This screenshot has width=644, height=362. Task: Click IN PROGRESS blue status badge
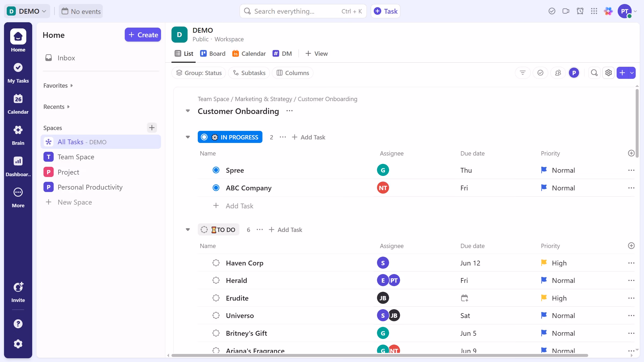pos(230,137)
